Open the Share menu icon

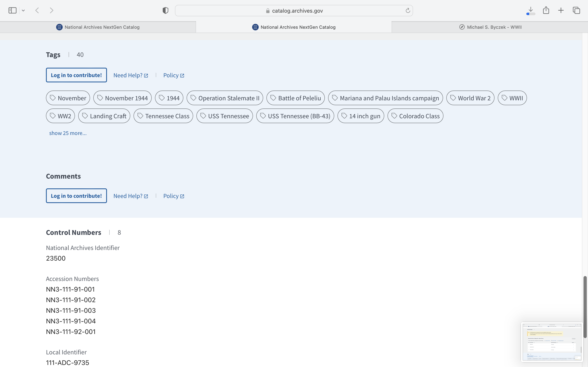pos(546,10)
